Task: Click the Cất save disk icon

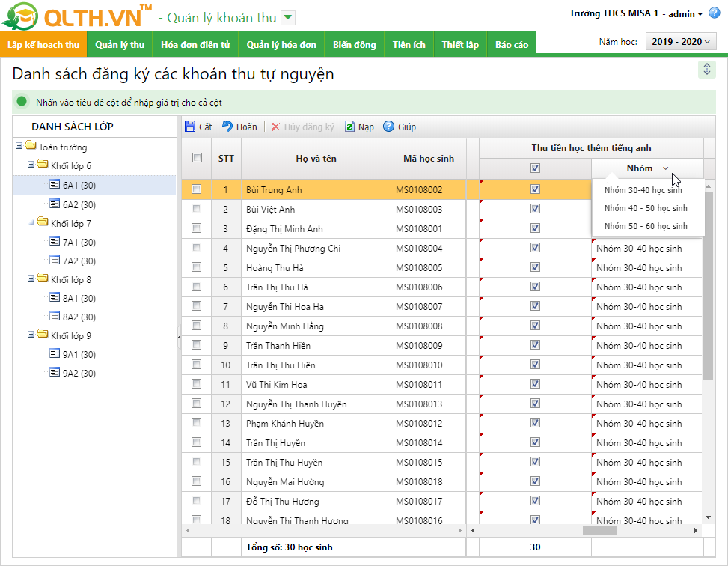Action: 190,127
